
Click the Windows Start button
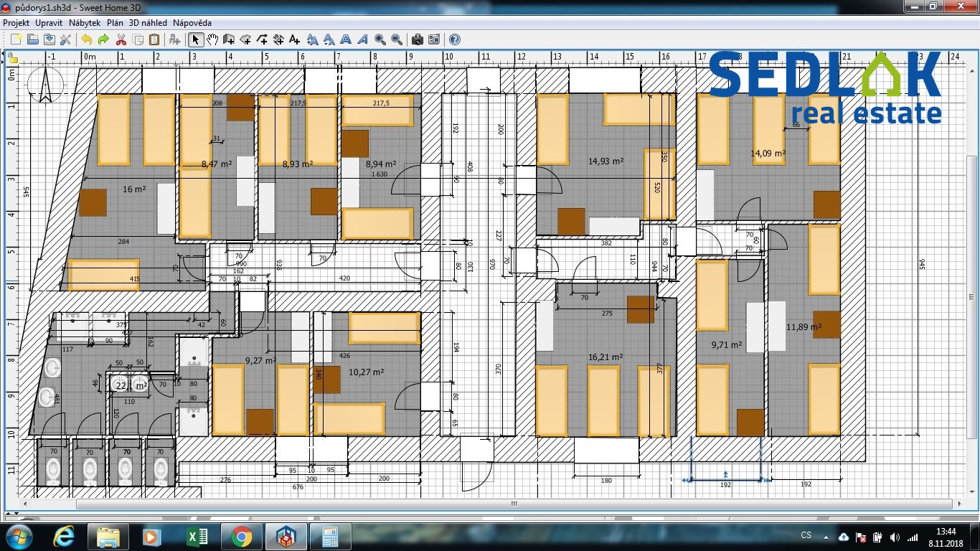18,536
